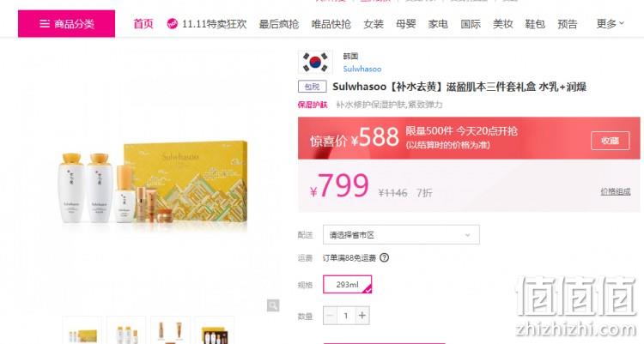View the 价格组成 price breakdown link

[x=616, y=191]
